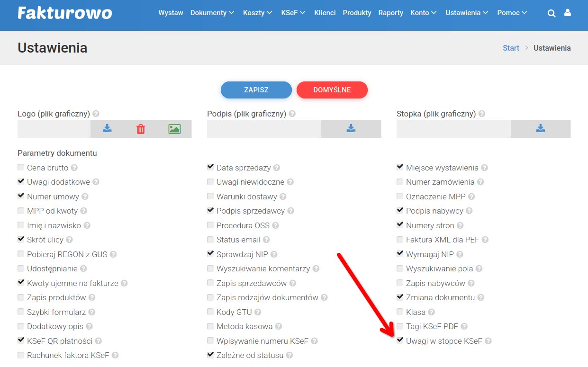Enable the Kody GTU checkbox
This screenshot has width=588, height=367.
coord(210,312)
